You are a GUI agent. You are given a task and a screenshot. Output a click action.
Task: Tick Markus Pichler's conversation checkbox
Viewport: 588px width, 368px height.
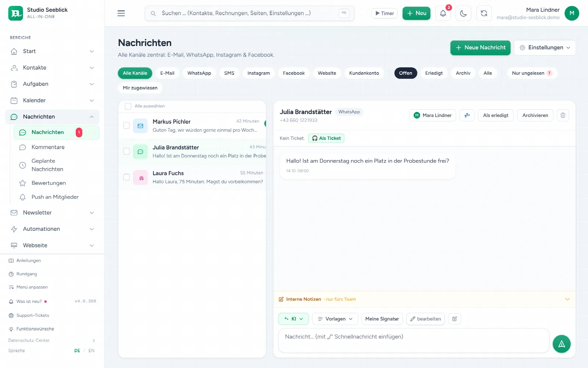coord(126,125)
